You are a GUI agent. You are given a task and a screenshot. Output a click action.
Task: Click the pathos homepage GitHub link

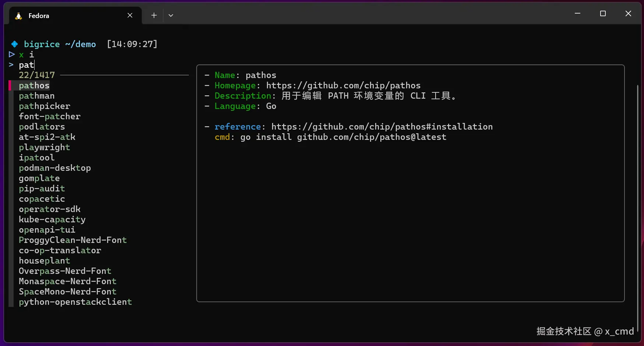pos(343,85)
